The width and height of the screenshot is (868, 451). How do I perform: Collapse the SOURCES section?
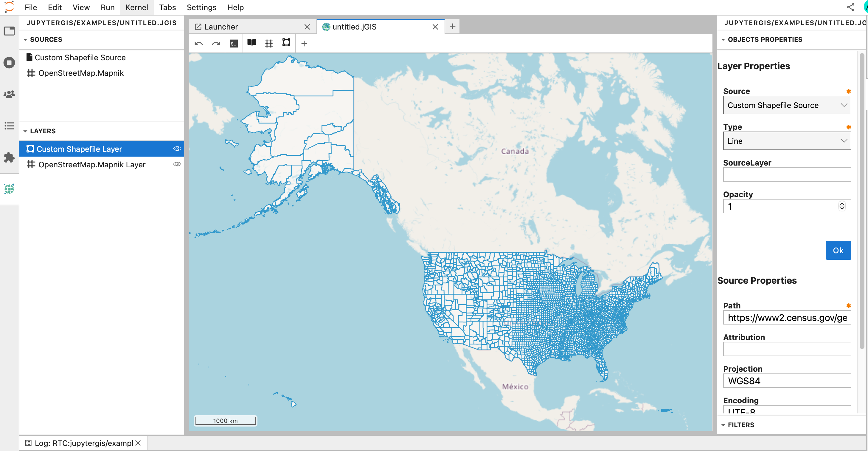click(25, 39)
